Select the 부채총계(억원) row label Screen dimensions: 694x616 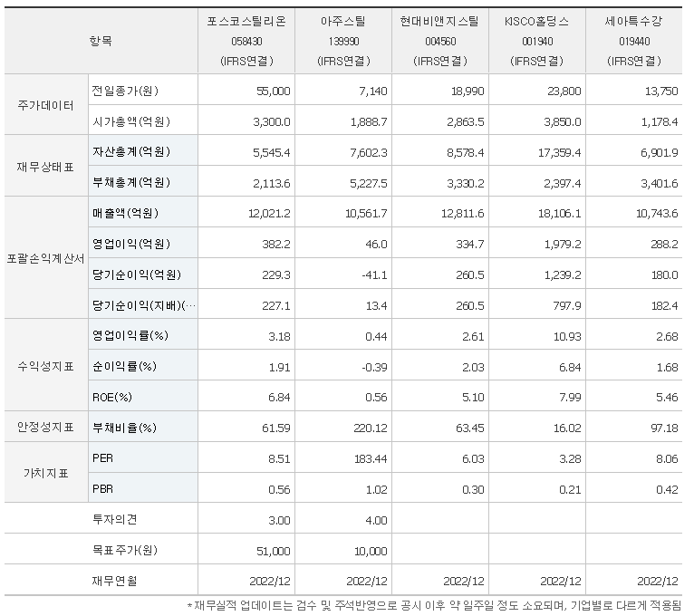click(x=131, y=183)
